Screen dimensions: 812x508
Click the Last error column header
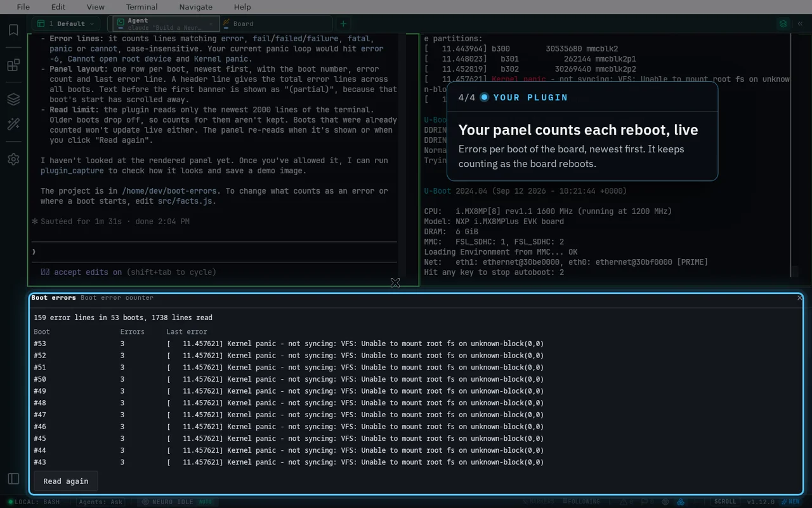tap(187, 331)
